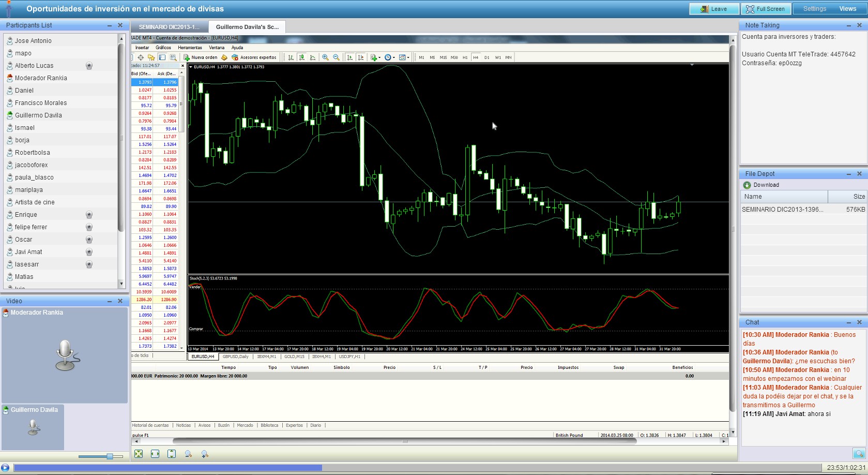
Task: Click the Asesores expertos toolbar button
Action: pyautogui.click(x=254, y=57)
